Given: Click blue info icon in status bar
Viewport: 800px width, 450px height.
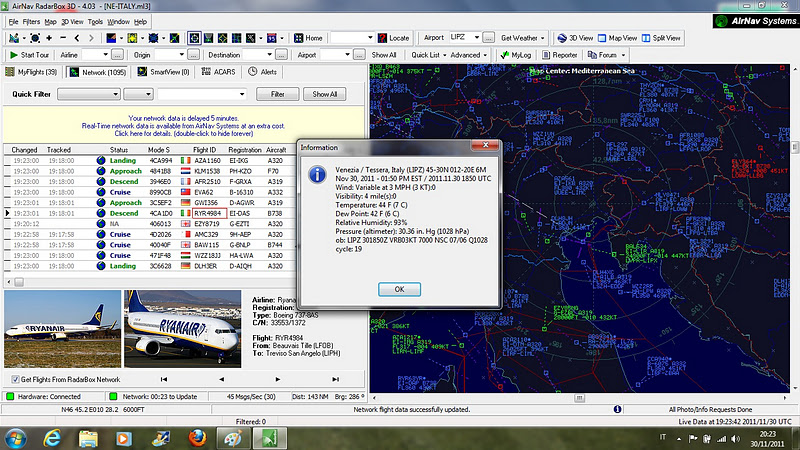Looking at the screenshot, I should 617,409.
